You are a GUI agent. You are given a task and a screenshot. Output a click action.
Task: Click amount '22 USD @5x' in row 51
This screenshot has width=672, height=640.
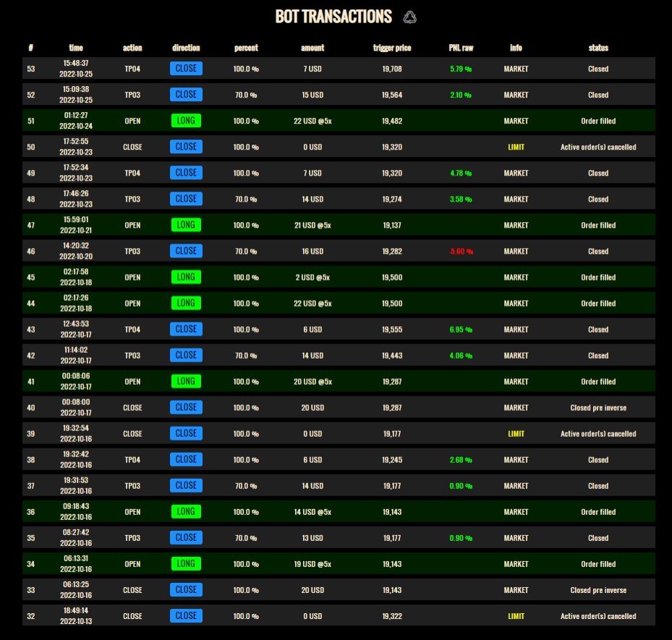[x=312, y=121]
